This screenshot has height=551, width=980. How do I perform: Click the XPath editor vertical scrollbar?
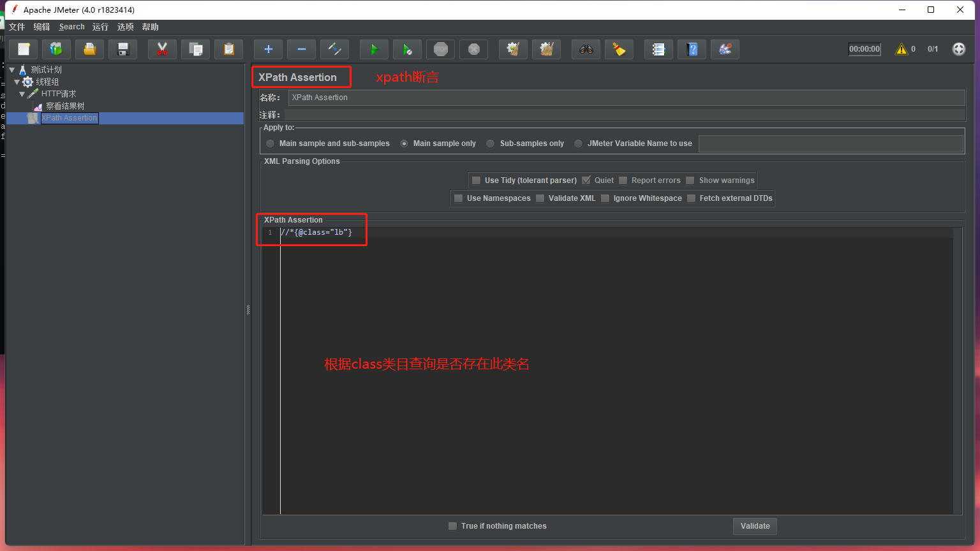pyautogui.click(x=958, y=371)
